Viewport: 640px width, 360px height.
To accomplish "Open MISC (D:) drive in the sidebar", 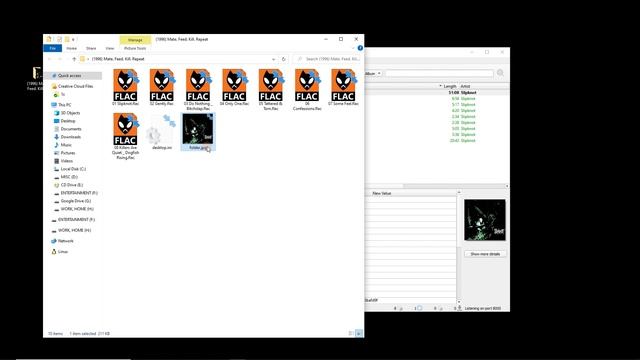I will click(66, 177).
